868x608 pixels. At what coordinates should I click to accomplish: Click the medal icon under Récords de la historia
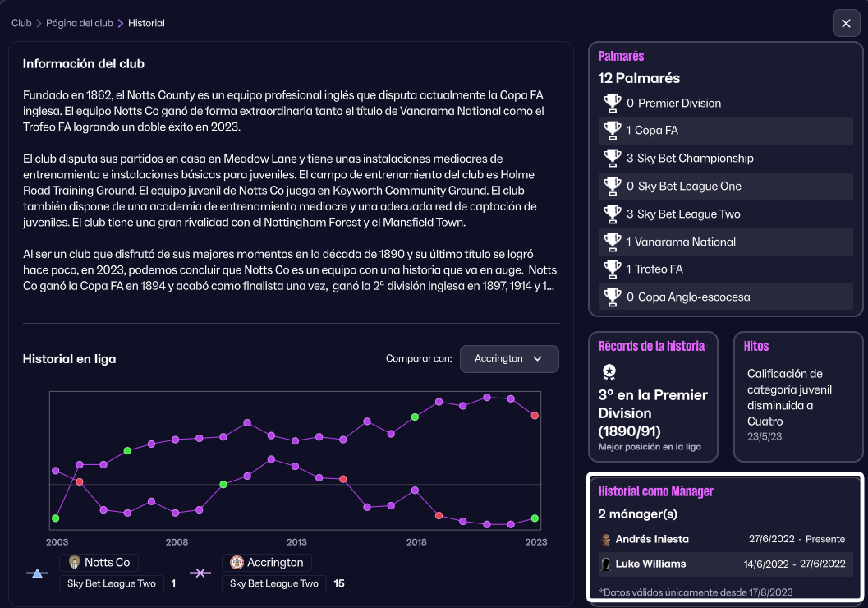point(609,371)
